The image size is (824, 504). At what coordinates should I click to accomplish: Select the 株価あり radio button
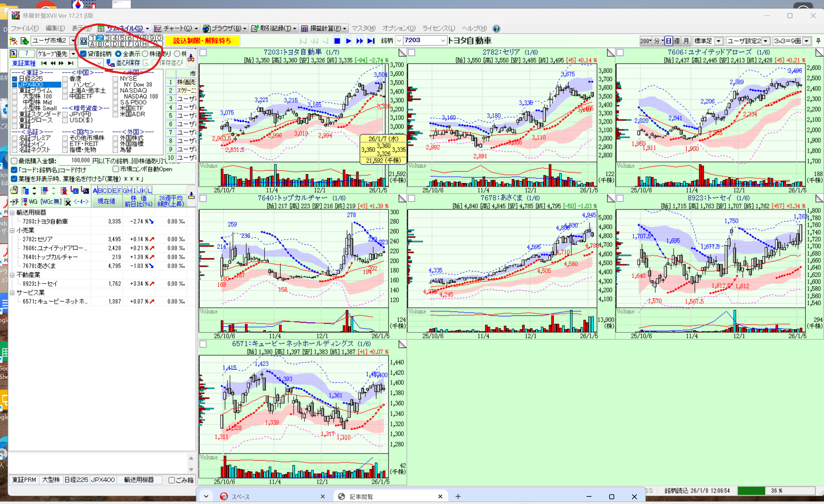coord(145,54)
